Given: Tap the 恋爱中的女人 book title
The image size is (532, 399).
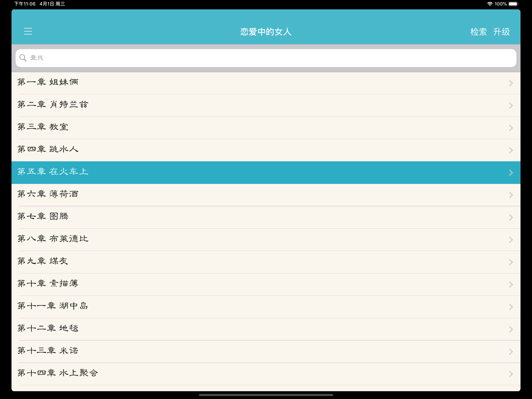Looking at the screenshot, I should coord(266,32).
